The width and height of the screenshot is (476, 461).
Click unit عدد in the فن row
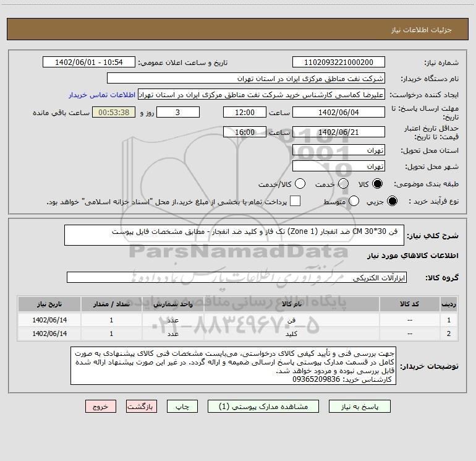pyautogui.click(x=172, y=320)
